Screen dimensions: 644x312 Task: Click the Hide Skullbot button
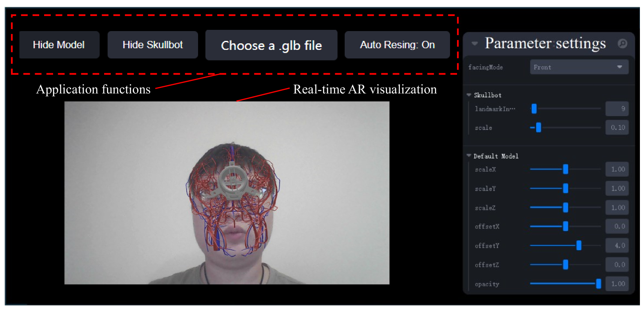coord(153,45)
